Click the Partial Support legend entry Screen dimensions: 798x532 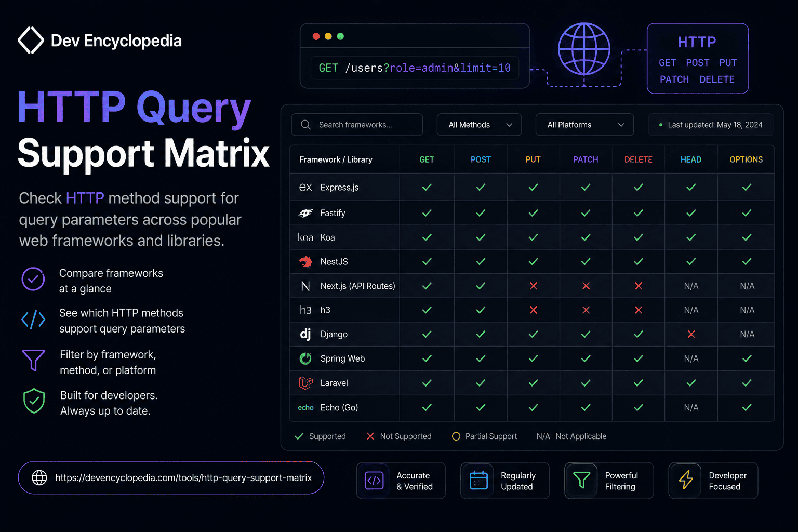(x=485, y=436)
